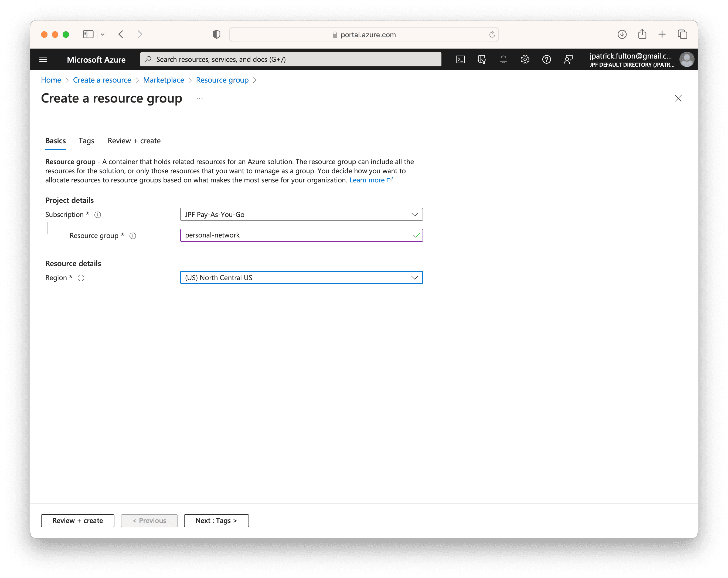Viewport: 728px width, 578px height.
Task: Click the jpatrick.fulton account name
Action: point(630,56)
